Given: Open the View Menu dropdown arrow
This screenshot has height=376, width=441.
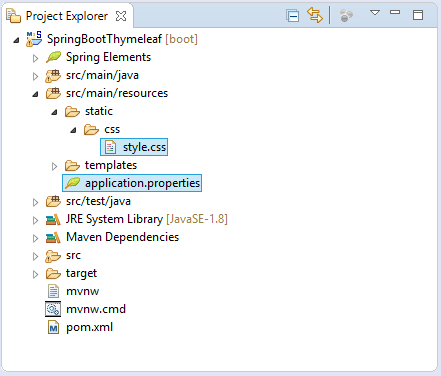Looking at the screenshot, I should click(x=375, y=13).
